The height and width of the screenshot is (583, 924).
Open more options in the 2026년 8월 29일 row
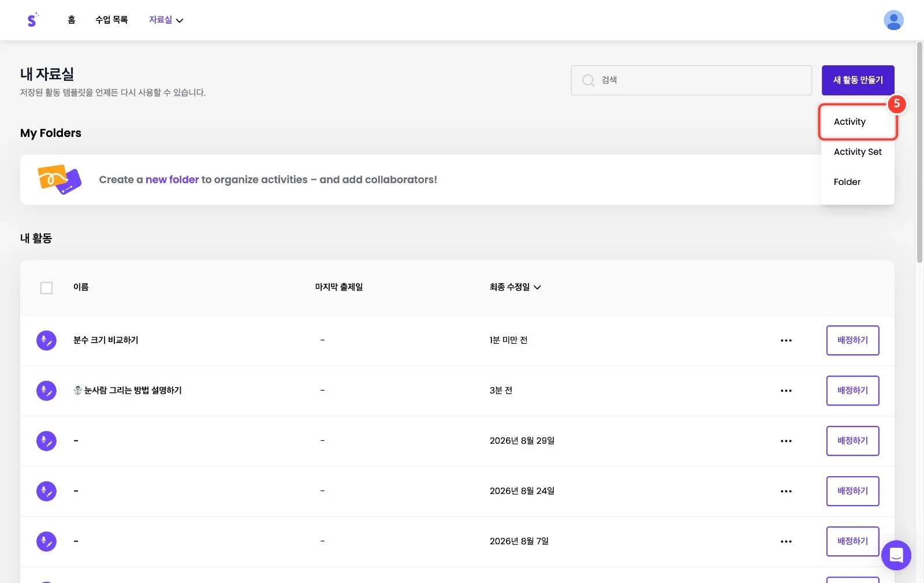786,441
